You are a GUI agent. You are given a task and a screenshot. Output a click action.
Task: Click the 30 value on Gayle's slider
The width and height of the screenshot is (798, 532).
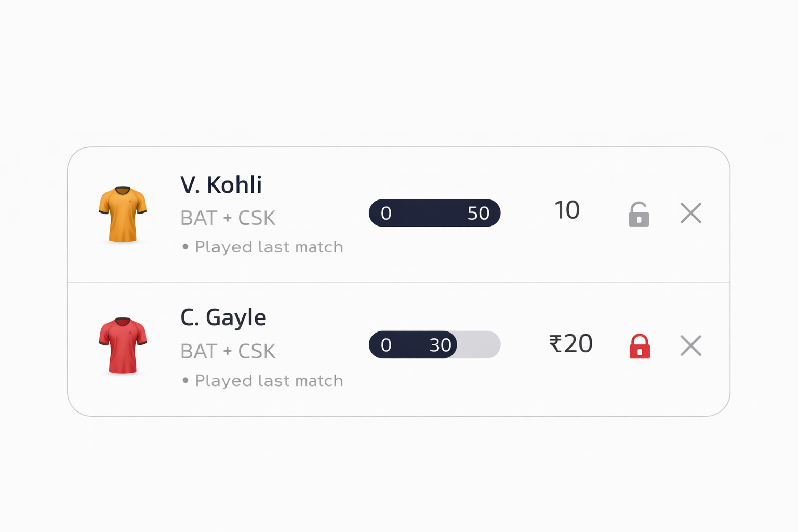[440, 345]
